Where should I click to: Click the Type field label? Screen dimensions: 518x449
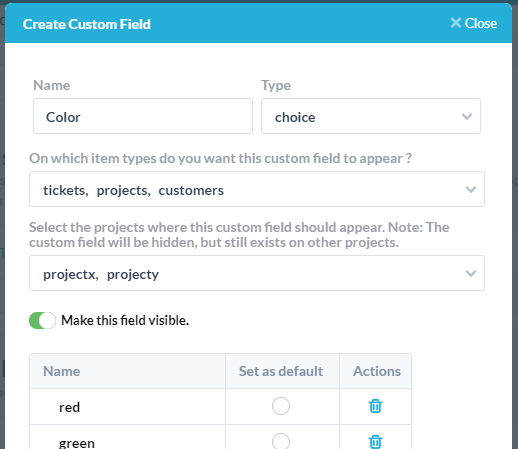pyautogui.click(x=276, y=85)
